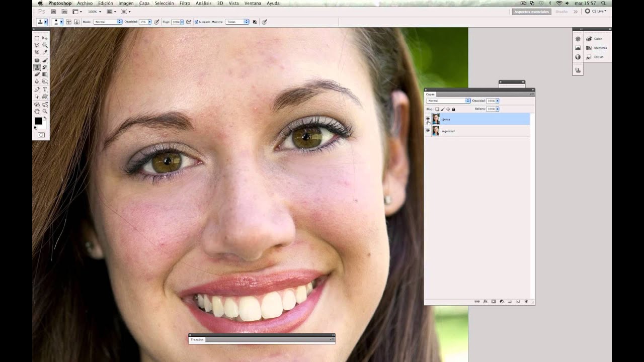Open the Flujo value dropdown arrow
This screenshot has height=362, width=644.
(183, 22)
